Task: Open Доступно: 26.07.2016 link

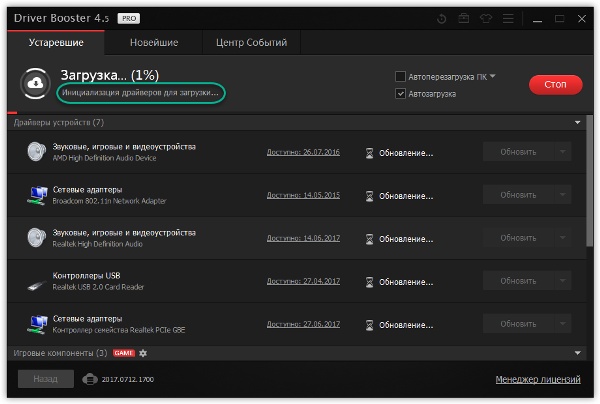Action: point(303,152)
